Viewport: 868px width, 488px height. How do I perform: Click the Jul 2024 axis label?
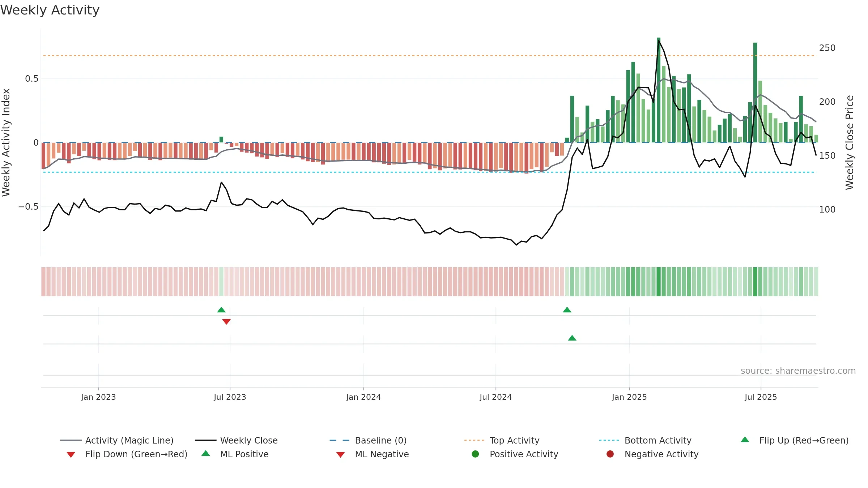coord(496,397)
